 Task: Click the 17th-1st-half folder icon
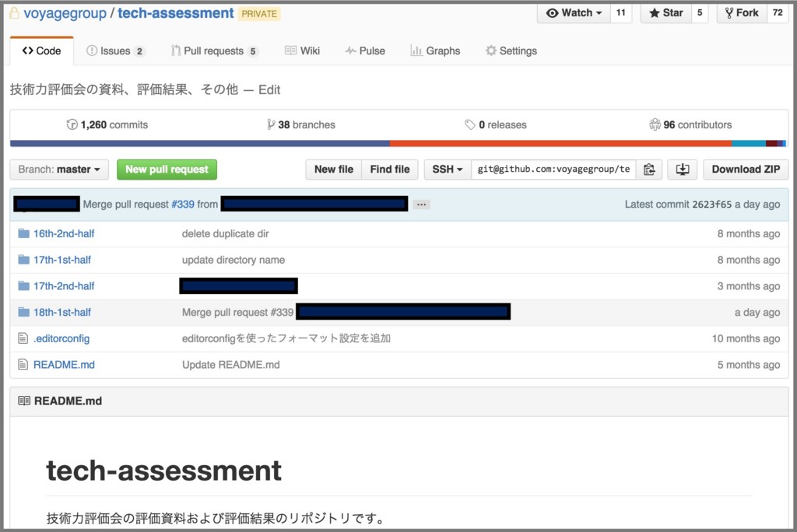pos(23,260)
